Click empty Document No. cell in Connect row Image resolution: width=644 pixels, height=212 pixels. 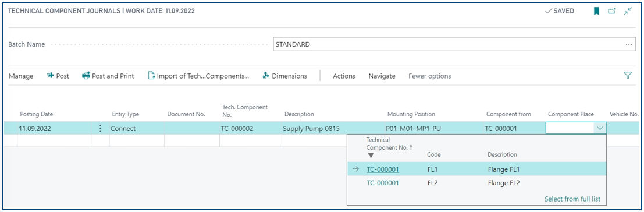point(192,129)
